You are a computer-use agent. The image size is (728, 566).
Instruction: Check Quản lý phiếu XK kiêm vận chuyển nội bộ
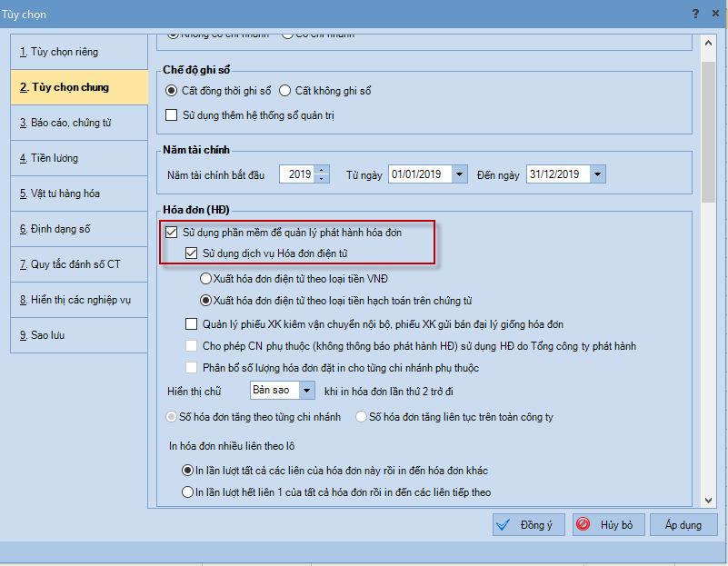tap(191, 324)
